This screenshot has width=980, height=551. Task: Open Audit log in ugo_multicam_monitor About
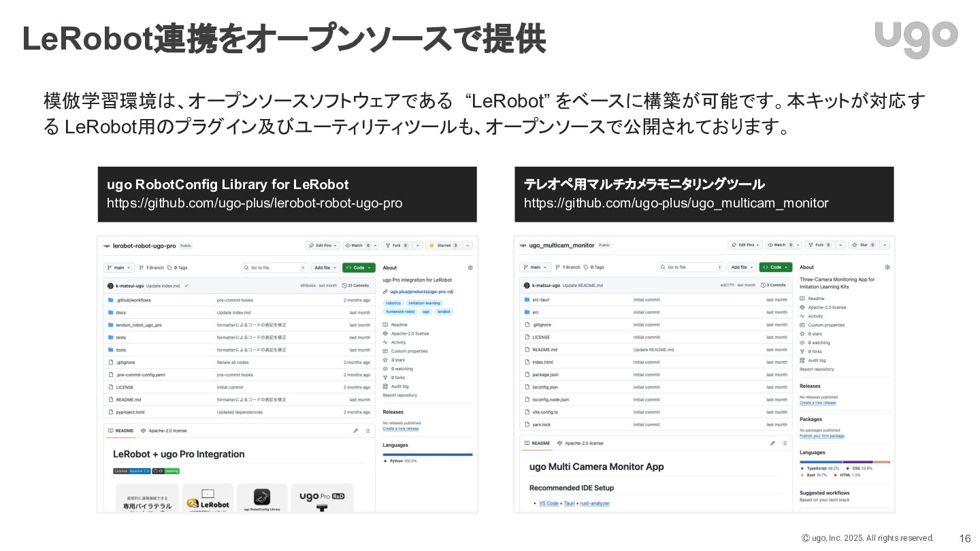pos(813,361)
